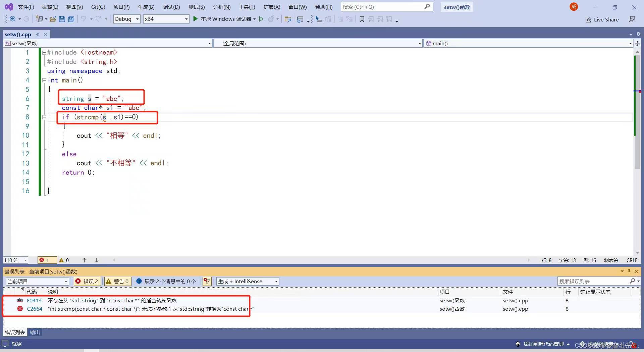This screenshot has width=644, height=352.
Task: Click the save all files icon
Action: (x=71, y=19)
